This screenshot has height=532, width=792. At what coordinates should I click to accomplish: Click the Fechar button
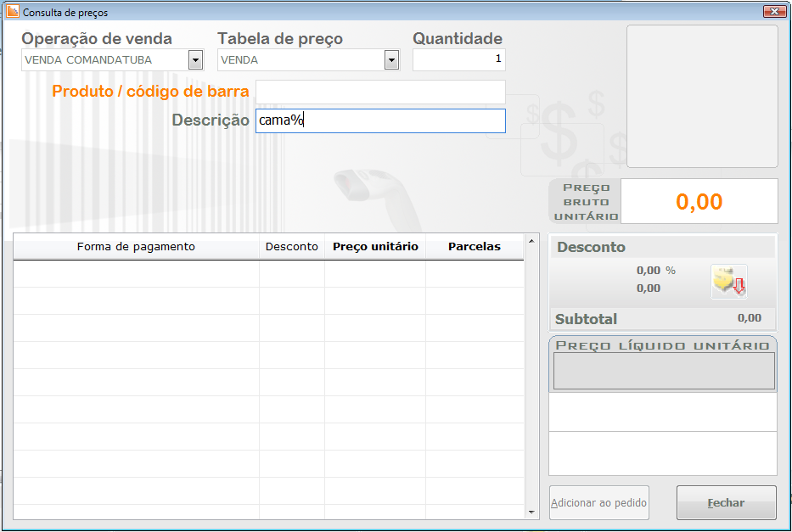726,502
